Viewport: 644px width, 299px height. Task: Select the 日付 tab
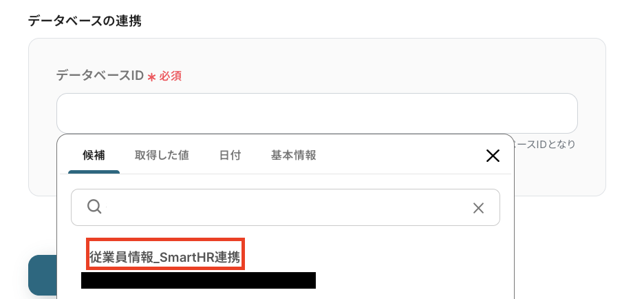[x=230, y=156]
